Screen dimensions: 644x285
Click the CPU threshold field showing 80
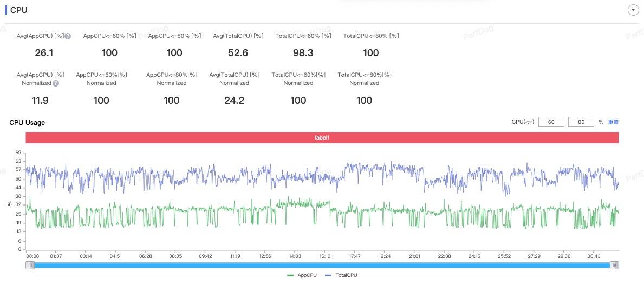pos(581,122)
